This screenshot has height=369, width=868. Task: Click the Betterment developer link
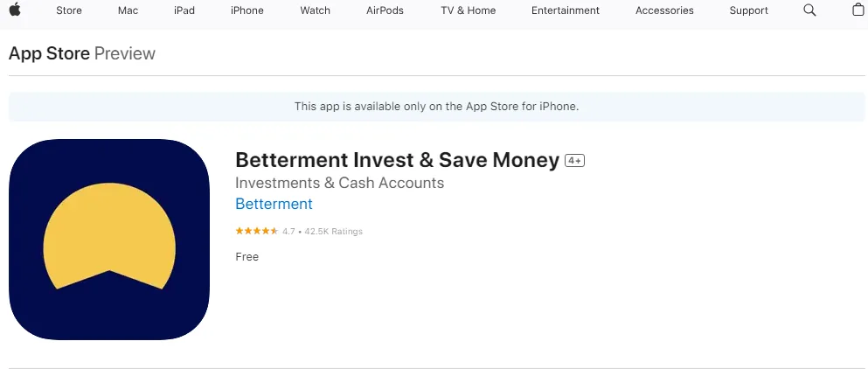click(274, 204)
